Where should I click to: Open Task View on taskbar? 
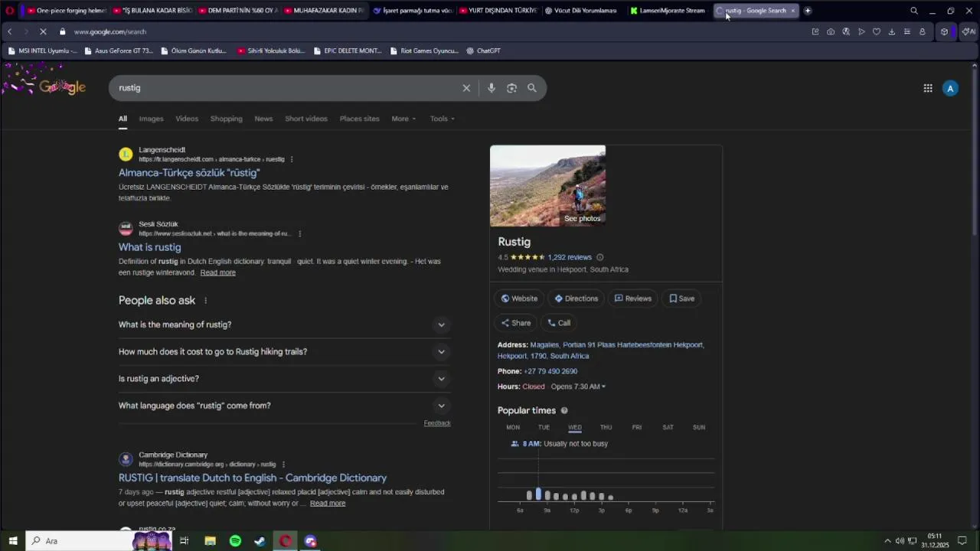(185, 541)
